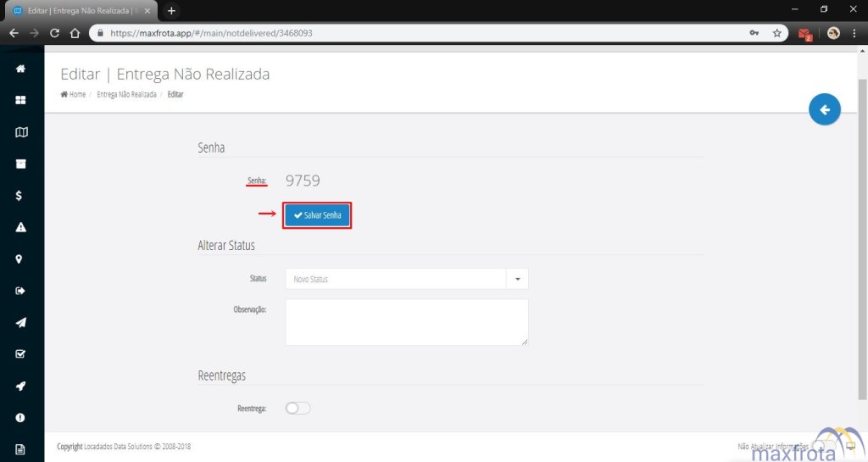
Task: Select the paper plane icon in sidebar
Action: 21,322
